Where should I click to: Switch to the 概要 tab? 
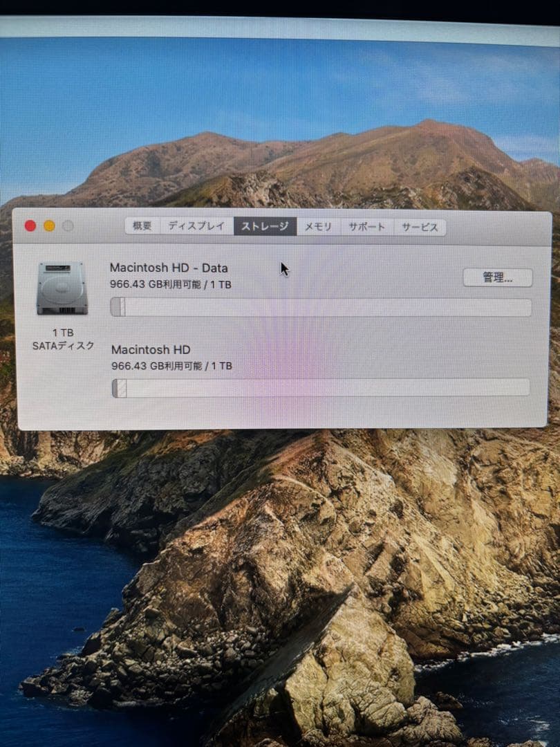[142, 225]
